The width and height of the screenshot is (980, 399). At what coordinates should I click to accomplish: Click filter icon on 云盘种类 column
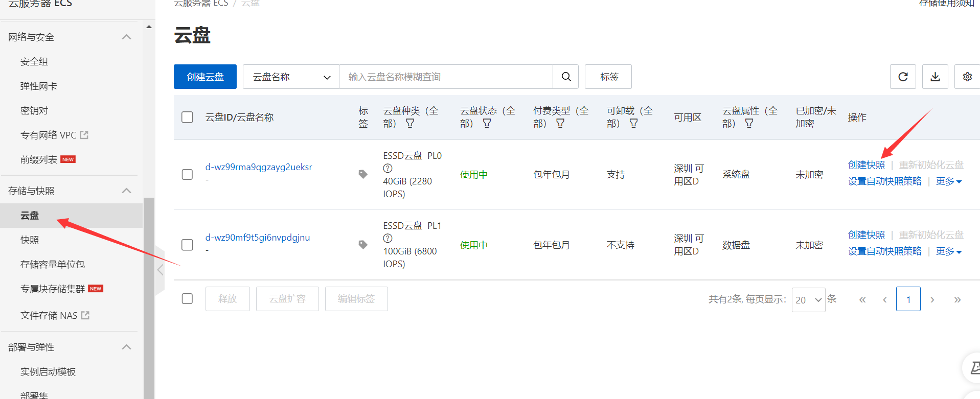[x=410, y=124]
